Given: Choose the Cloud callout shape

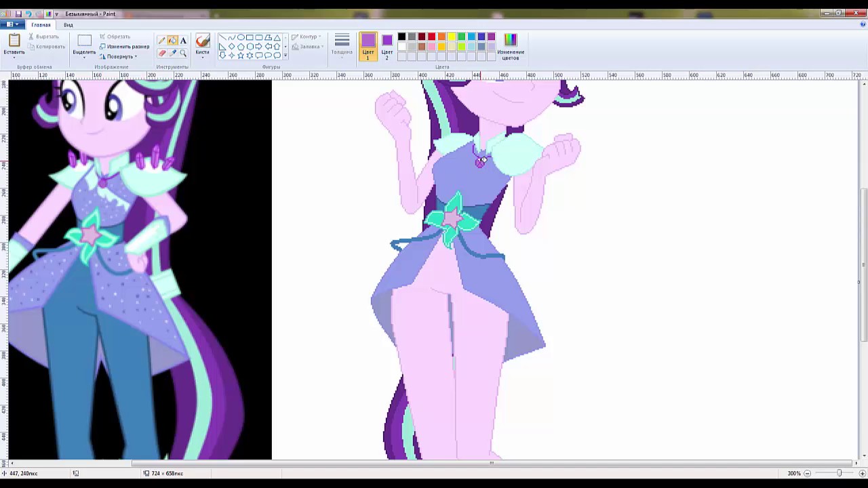Looking at the screenshot, I should (x=277, y=55).
